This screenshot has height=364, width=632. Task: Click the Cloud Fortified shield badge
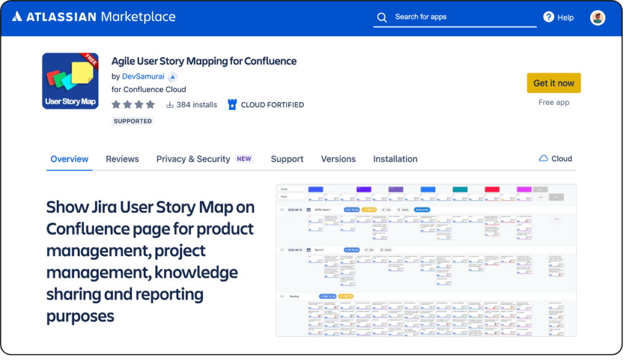pos(233,105)
